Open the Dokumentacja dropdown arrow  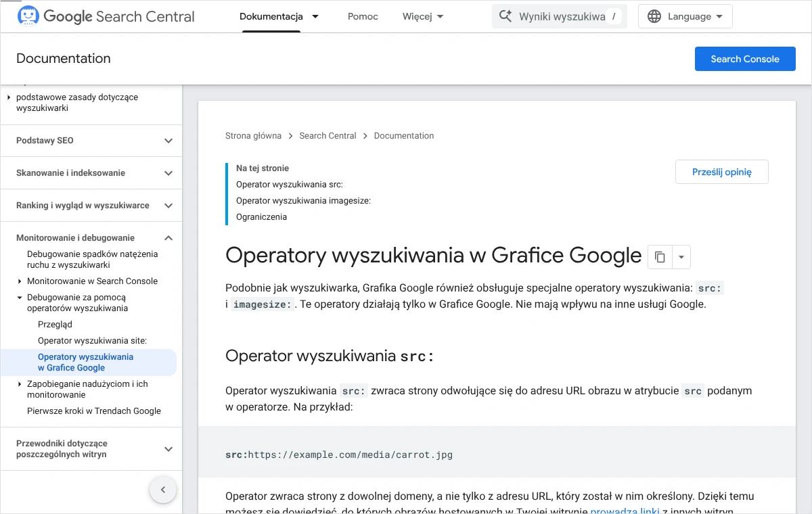point(315,16)
